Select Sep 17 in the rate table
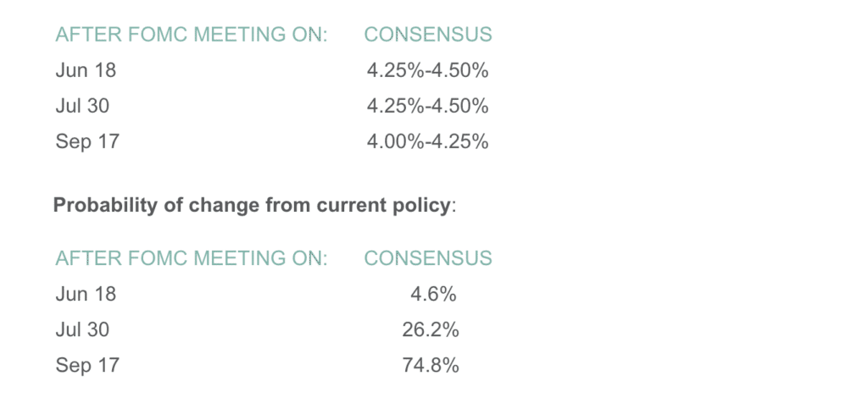Screen dimensions: 868x398 pos(87,141)
